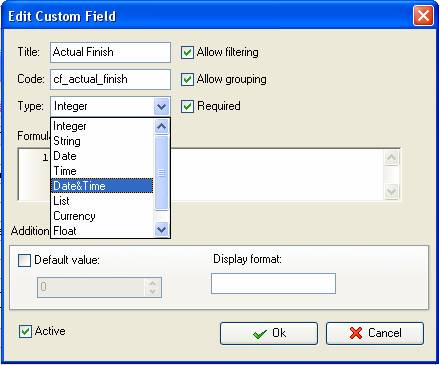Image resolution: width=439 pixels, height=365 pixels.
Task: Click formula editor scroll up arrow
Action: (391, 157)
